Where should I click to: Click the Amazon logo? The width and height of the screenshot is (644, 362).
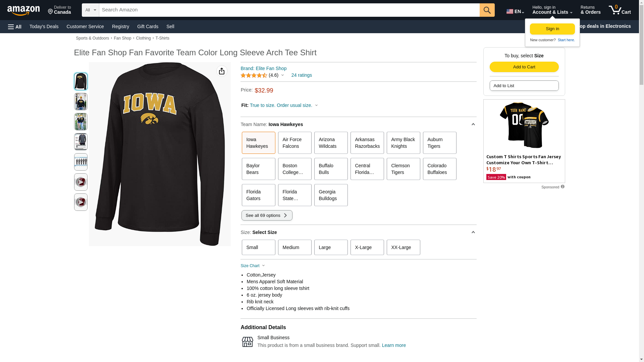tap(23, 11)
